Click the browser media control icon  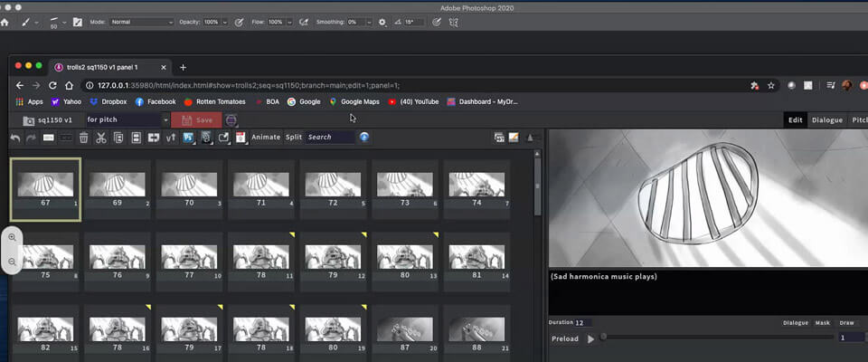tap(830, 85)
